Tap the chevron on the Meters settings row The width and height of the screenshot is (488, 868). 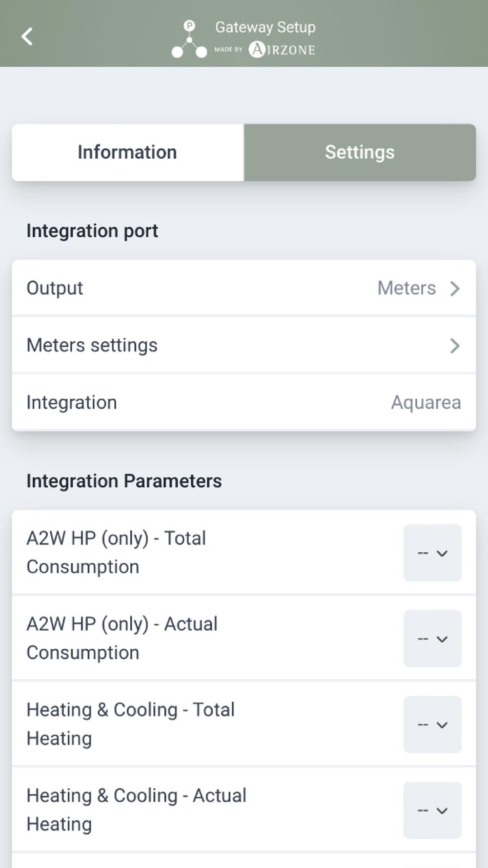point(455,346)
